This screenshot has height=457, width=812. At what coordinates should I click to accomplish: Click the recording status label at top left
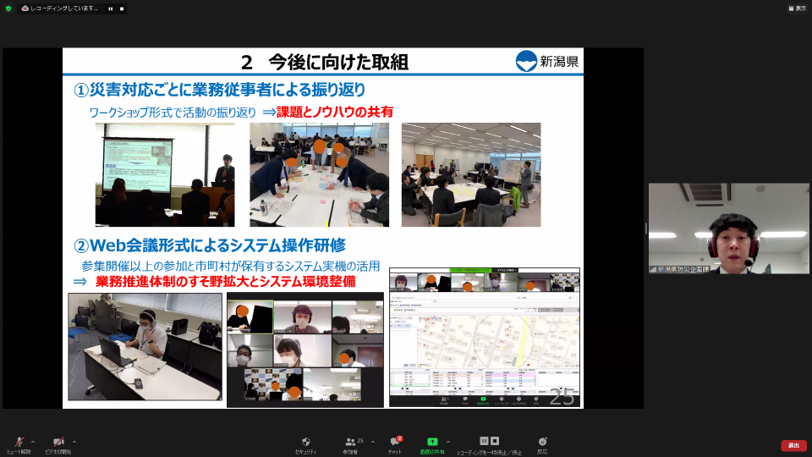[60, 8]
